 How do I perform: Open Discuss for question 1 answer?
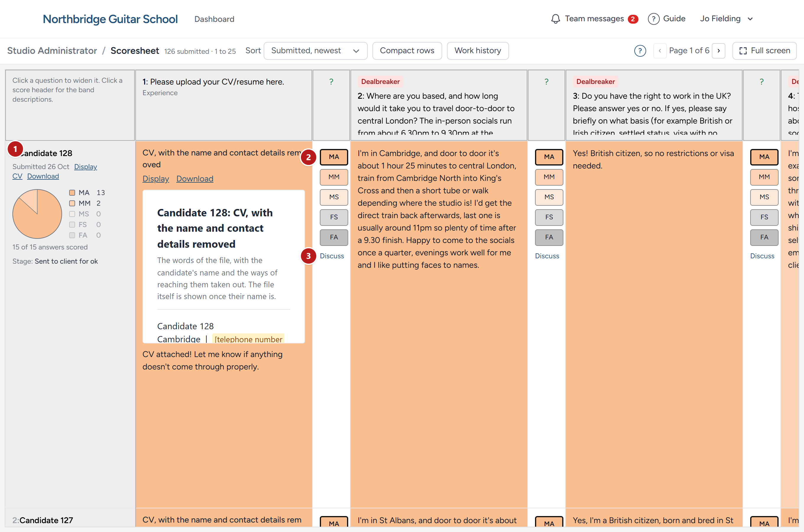pos(332,256)
